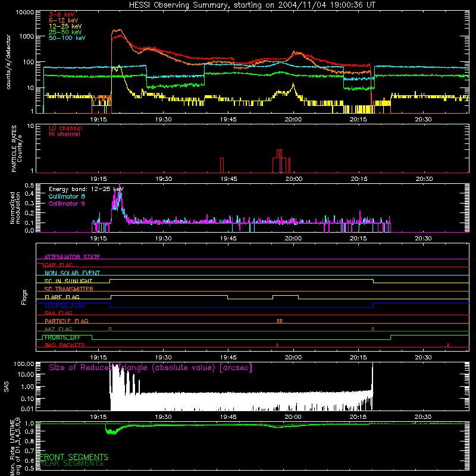This screenshot has height=476, width=476.
Task: Click the PARTICLE RATES axis label
Action: click(x=17, y=149)
